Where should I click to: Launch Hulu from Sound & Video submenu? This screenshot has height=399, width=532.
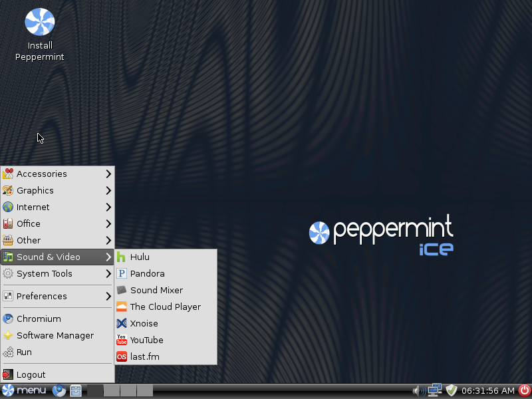point(140,257)
